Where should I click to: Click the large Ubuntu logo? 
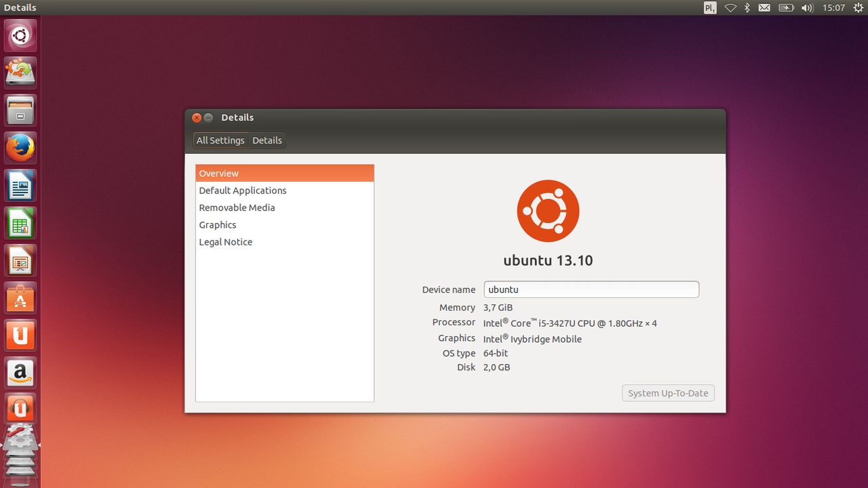548,211
